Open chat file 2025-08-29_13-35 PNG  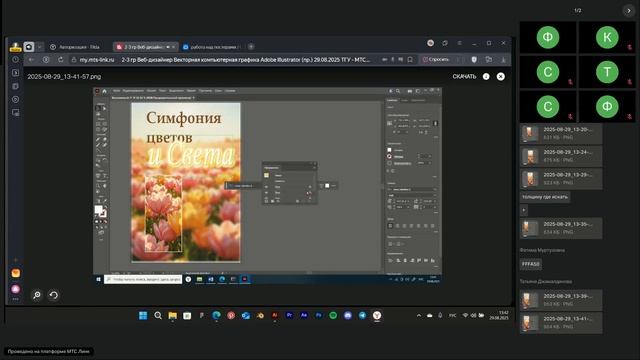(x=561, y=228)
